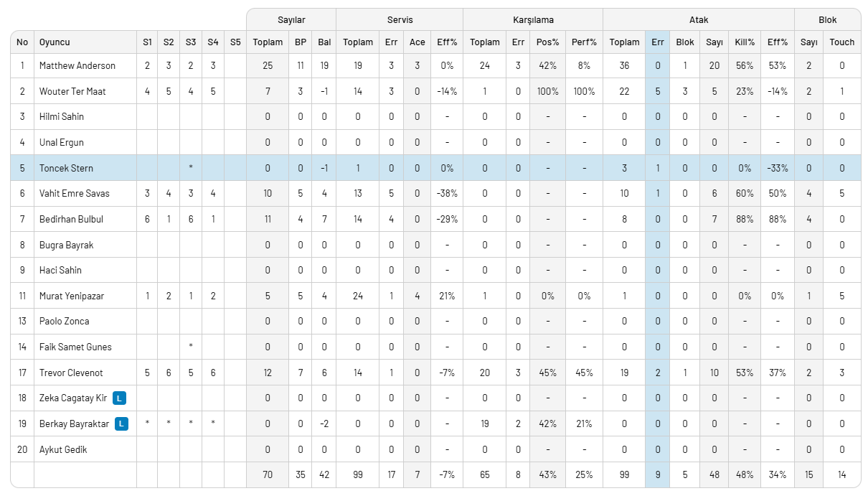Click the libero badge beside Zeka Cagatay Kir
This screenshot has width=868, height=496.
pyautogui.click(x=120, y=398)
